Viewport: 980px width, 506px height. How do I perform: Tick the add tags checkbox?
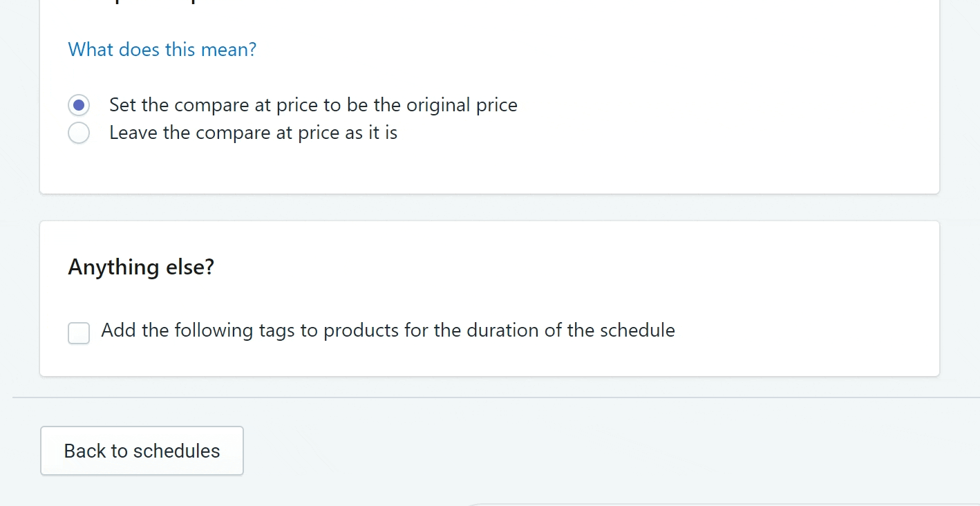[79, 332]
